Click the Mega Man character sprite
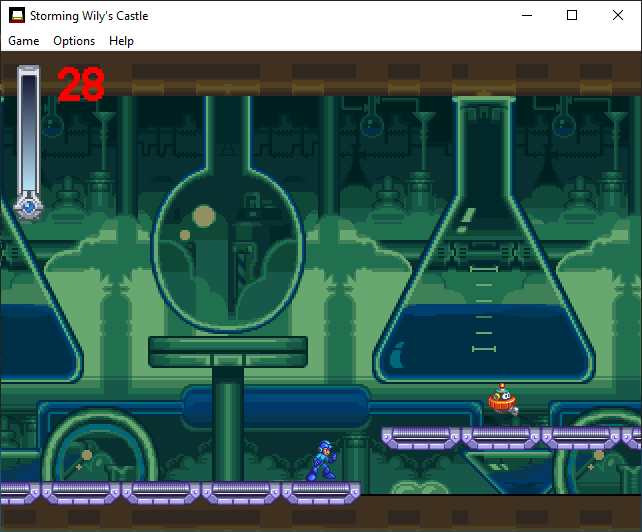 321,460
